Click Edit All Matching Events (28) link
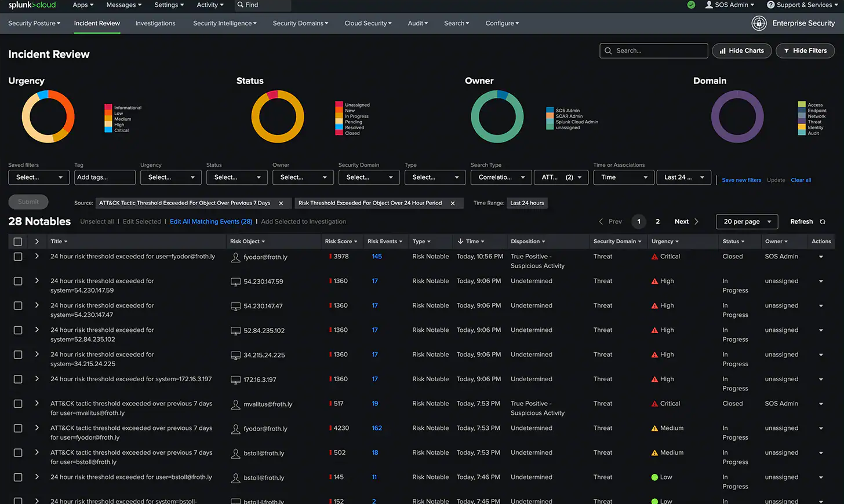The width and height of the screenshot is (844, 504). 210,222
